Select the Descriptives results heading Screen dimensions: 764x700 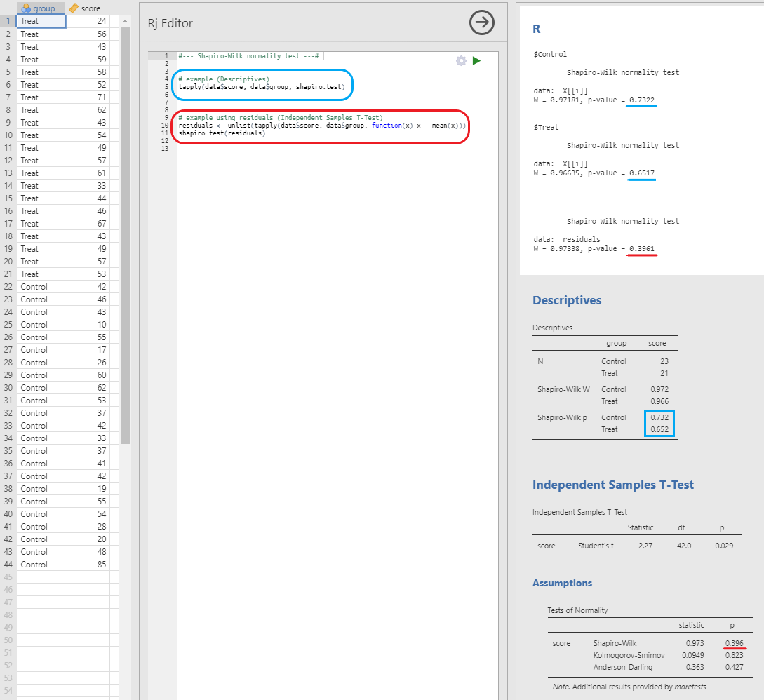point(567,300)
